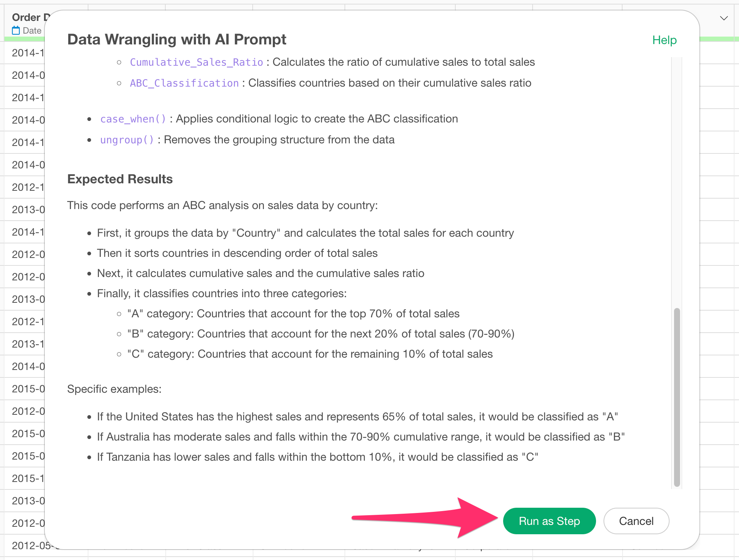Cancel the AI Prompt dialog
Screen dimensions: 739x560
point(636,521)
